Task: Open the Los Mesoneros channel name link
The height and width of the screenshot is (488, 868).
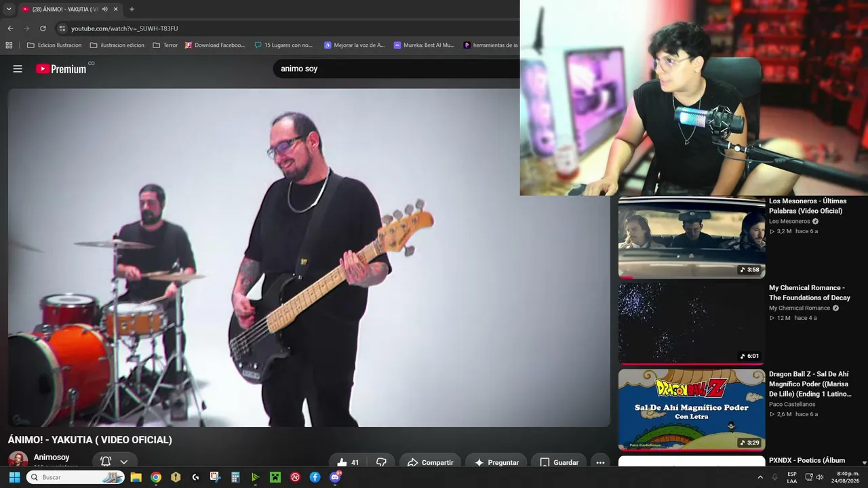Action: click(789, 222)
